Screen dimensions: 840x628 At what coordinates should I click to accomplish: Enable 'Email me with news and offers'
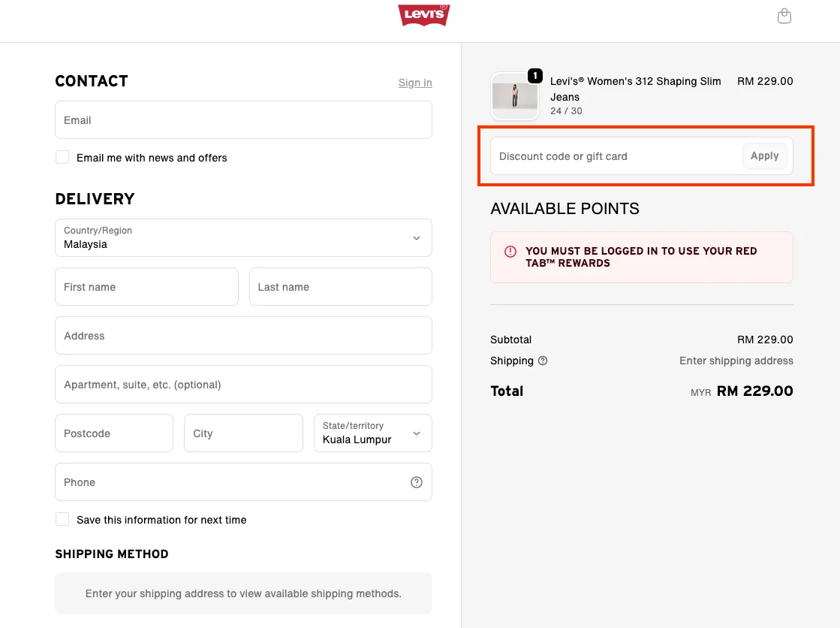(x=62, y=157)
